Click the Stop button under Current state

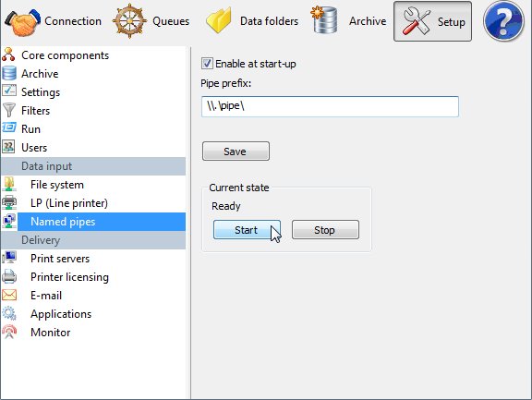[325, 230]
